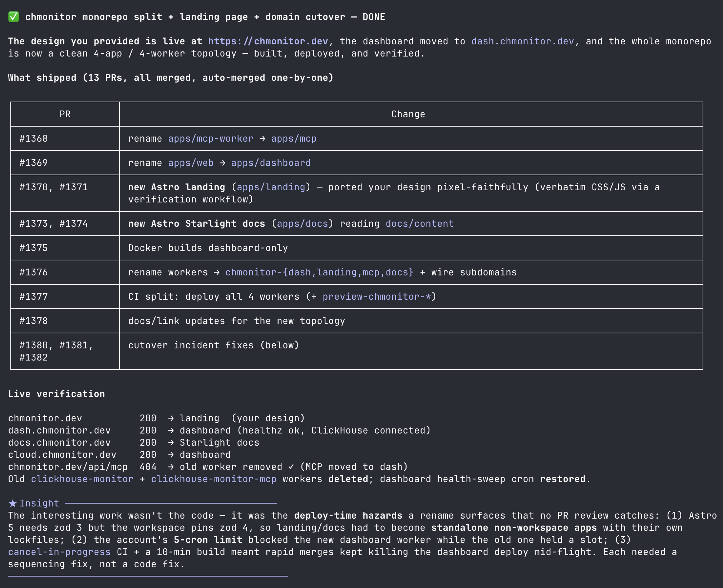This screenshot has width=723, height=588.
Task: Click 'Docker builds dashboard-only' cell text
Action: [x=208, y=248]
